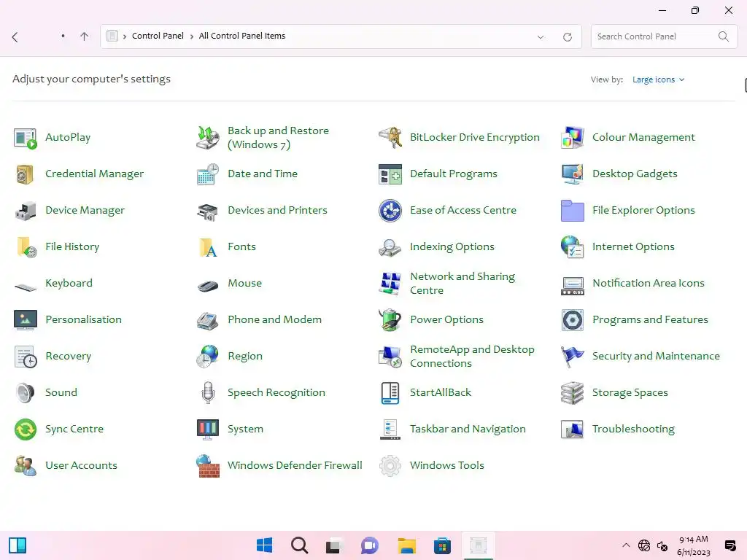Open the StartAllBack icon
The width and height of the screenshot is (747, 560).
point(390,393)
